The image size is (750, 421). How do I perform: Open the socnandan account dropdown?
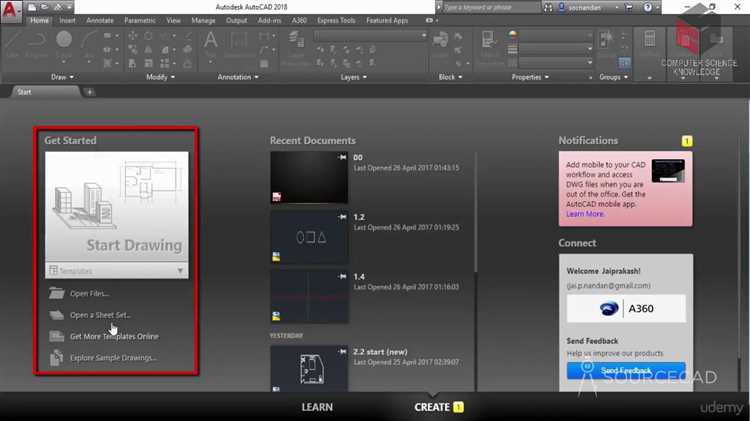coord(617,8)
